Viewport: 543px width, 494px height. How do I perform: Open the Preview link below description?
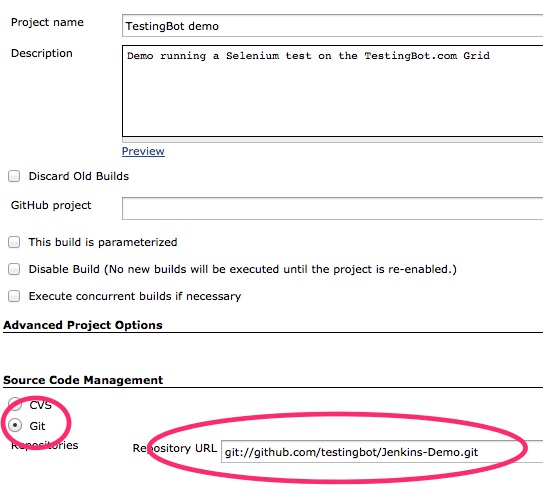click(x=143, y=151)
